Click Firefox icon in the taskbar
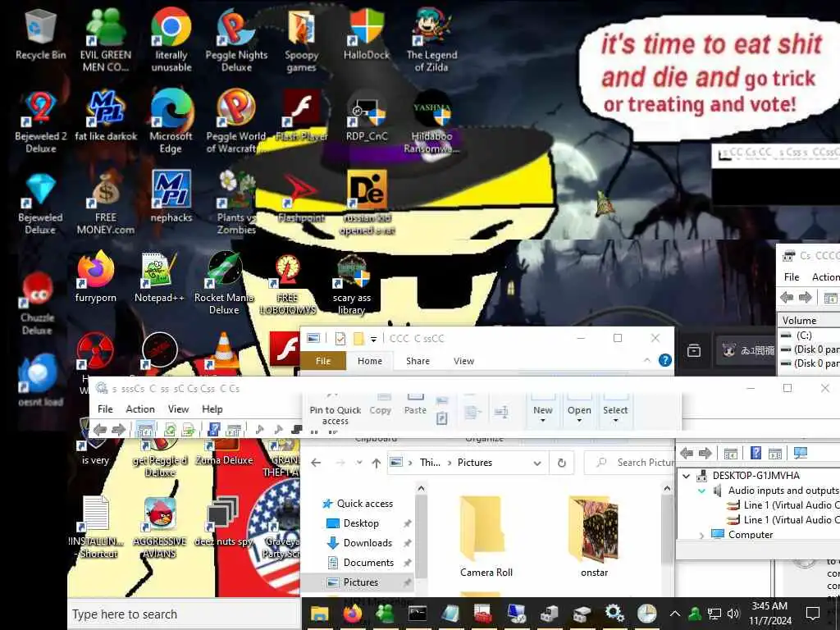Image resolution: width=840 pixels, height=630 pixels. coord(353,614)
